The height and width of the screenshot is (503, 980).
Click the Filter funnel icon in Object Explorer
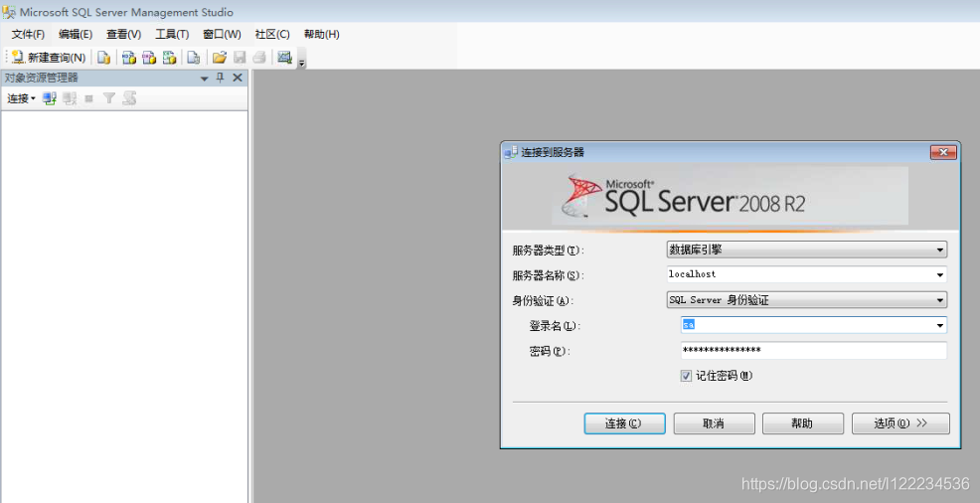108,98
